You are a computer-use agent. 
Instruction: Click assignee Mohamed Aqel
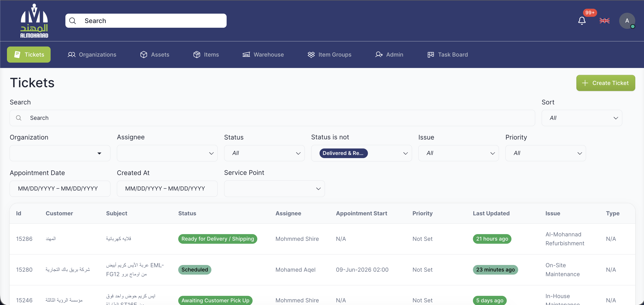click(295, 269)
